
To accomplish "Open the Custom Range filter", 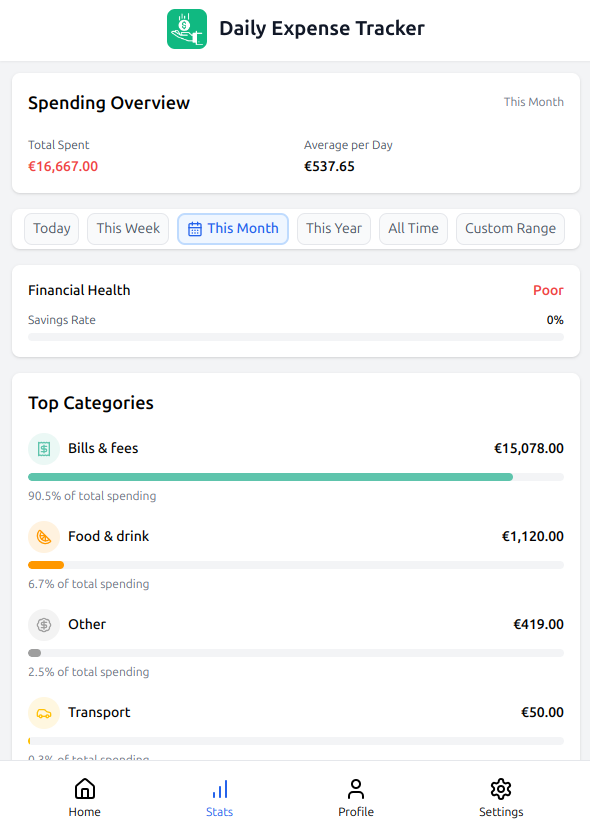I will pyautogui.click(x=511, y=229).
